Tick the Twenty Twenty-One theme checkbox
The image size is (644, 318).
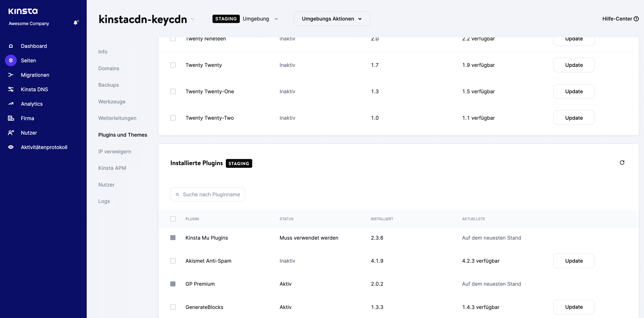pos(173,91)
